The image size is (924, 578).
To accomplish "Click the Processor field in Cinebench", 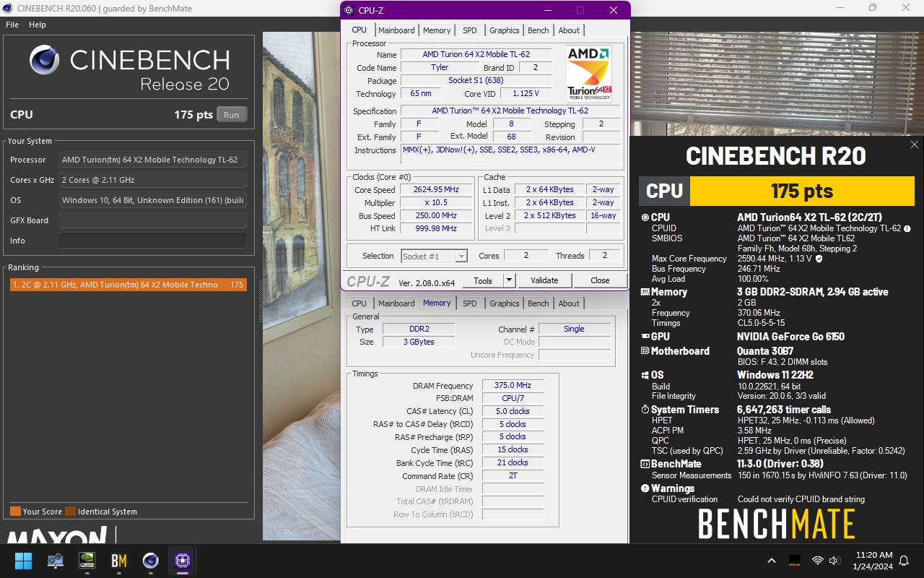I will tap(152, 160).
